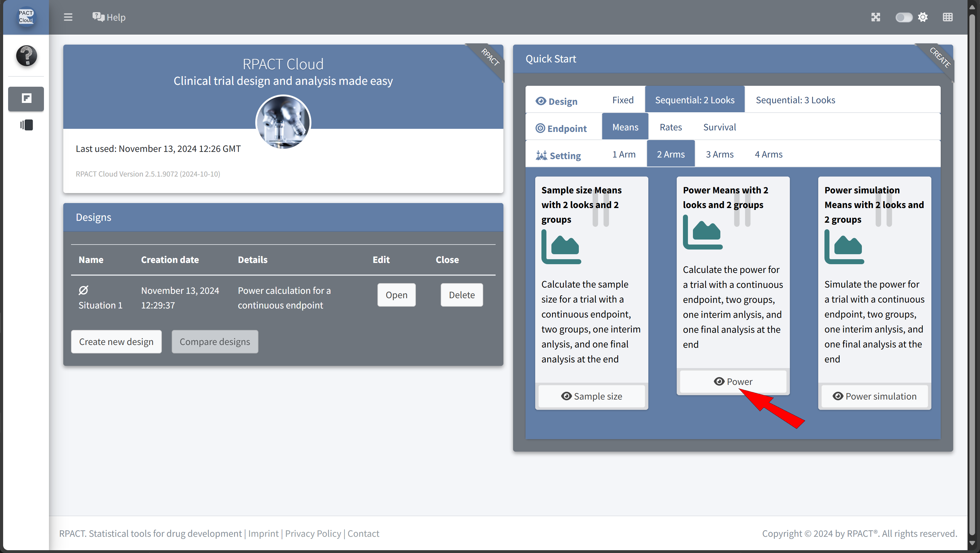
Task: Switch endpoint to Rates
Action: click(x=670, y=127)
